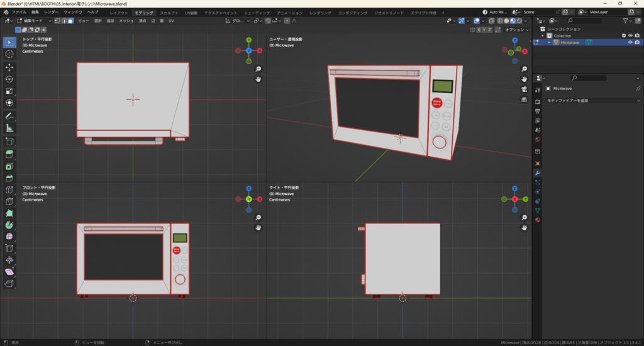This screenshot has height=346, width=644.
Task: Click the オプション button
Action: click(515, 30)
